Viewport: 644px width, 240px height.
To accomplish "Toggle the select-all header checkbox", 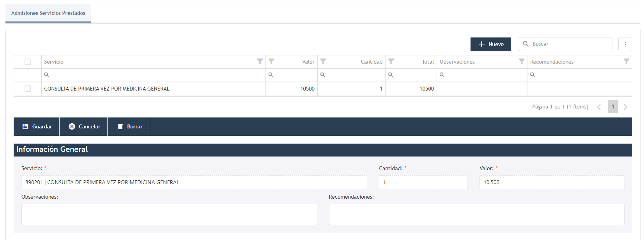I will tap(28, 62).
